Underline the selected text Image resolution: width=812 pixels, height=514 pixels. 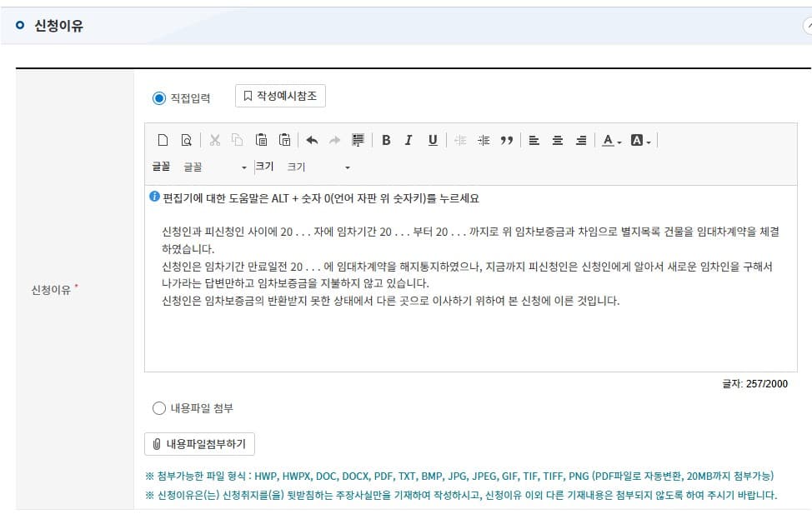[432, 140]
